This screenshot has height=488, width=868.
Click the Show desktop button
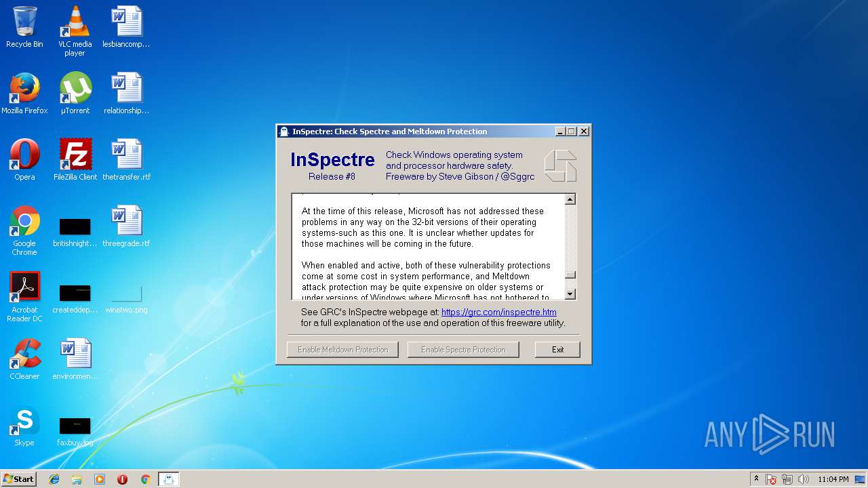tap(861, 479)
